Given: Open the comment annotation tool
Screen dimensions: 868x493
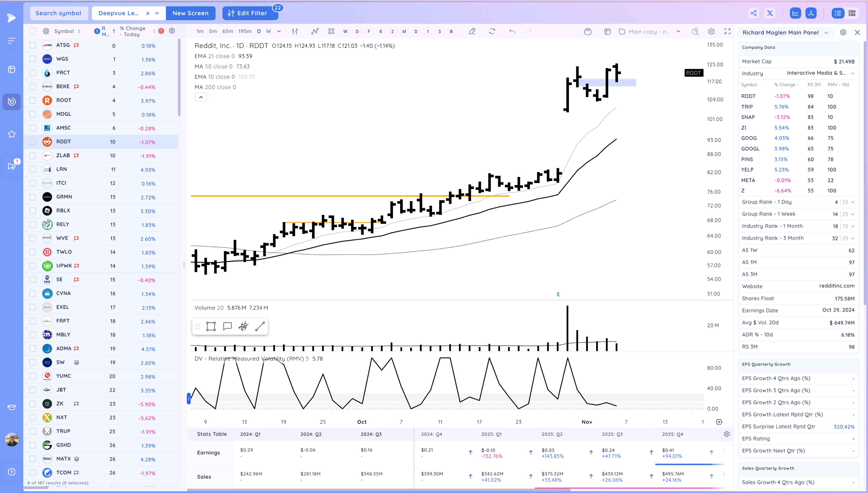Looking at the screenshot, I should [x=227, y=326].
